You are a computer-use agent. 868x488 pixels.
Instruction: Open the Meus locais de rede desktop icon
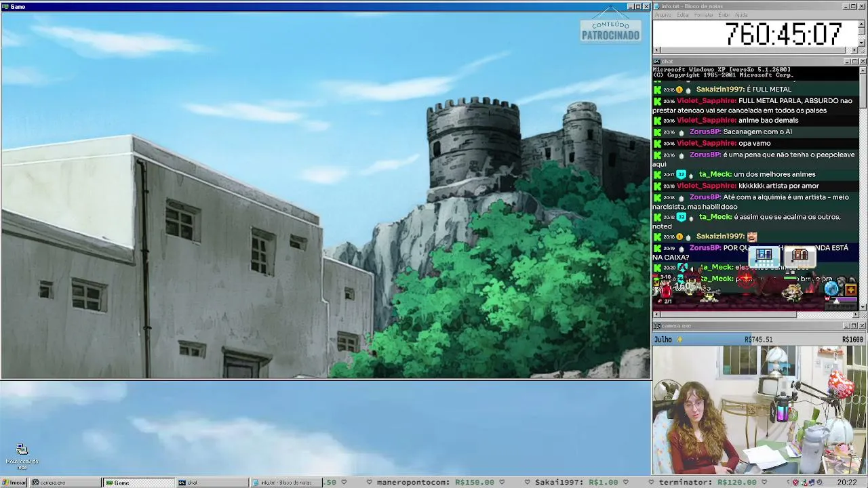click(22, 457)
